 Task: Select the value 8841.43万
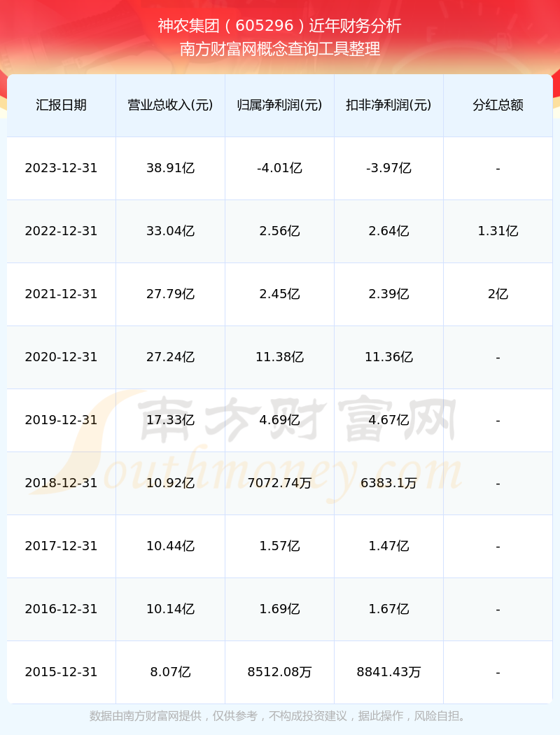[x=388, y=672]
